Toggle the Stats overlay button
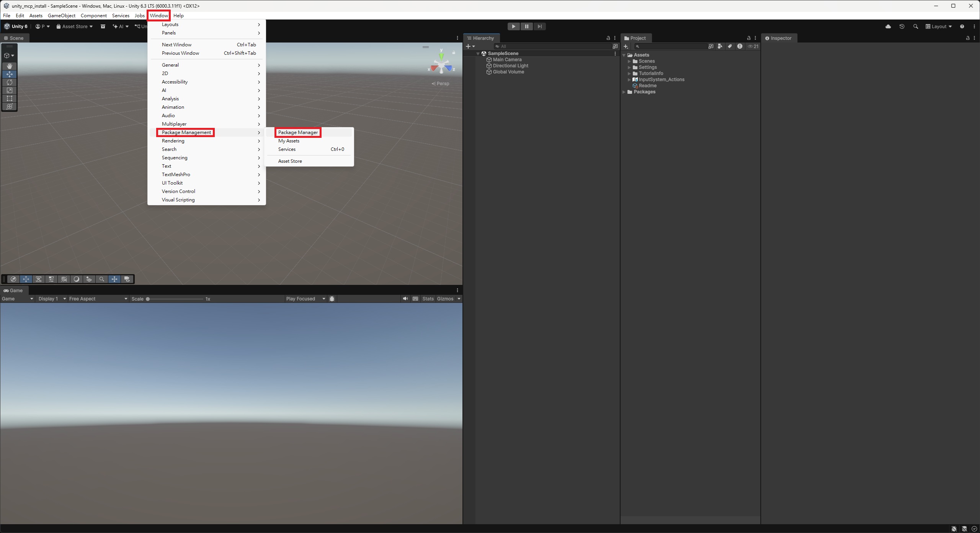 [x=428, y=299]
